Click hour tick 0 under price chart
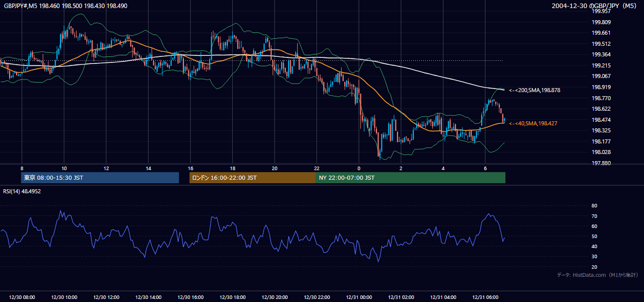This screenshot has height=302, width=644. pyautogui.click(x=359, y=168)
